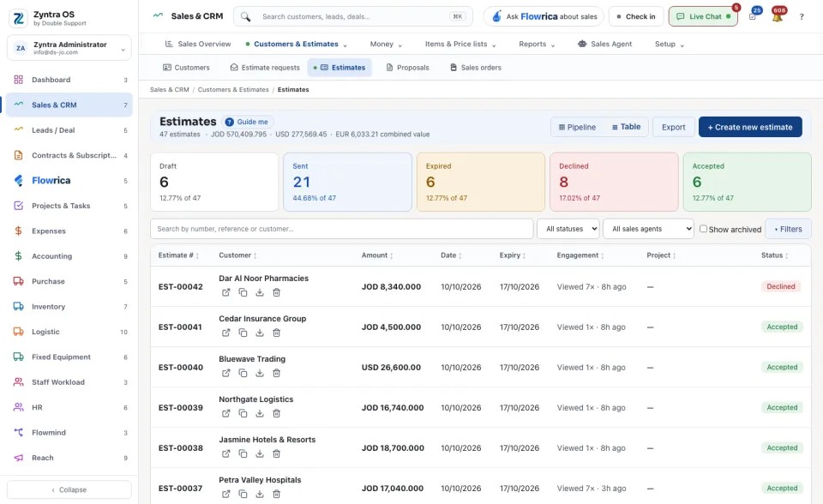Click the Zyntra OS logo
Viewport: 823px width, 504px height.
coord(18,18)
